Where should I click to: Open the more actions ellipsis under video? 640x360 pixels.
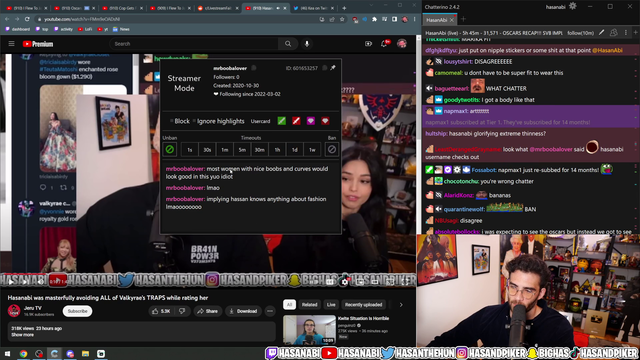tap(270, 311)
